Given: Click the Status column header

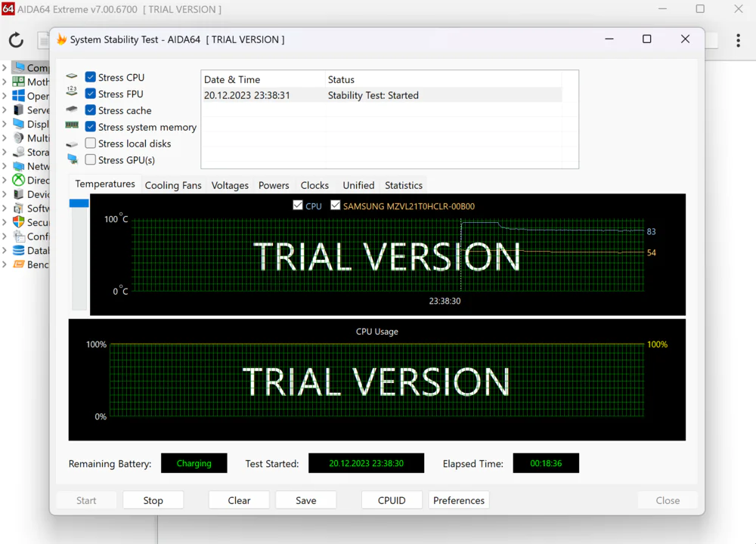Looking at the screenshot, I should coord(444,79).
